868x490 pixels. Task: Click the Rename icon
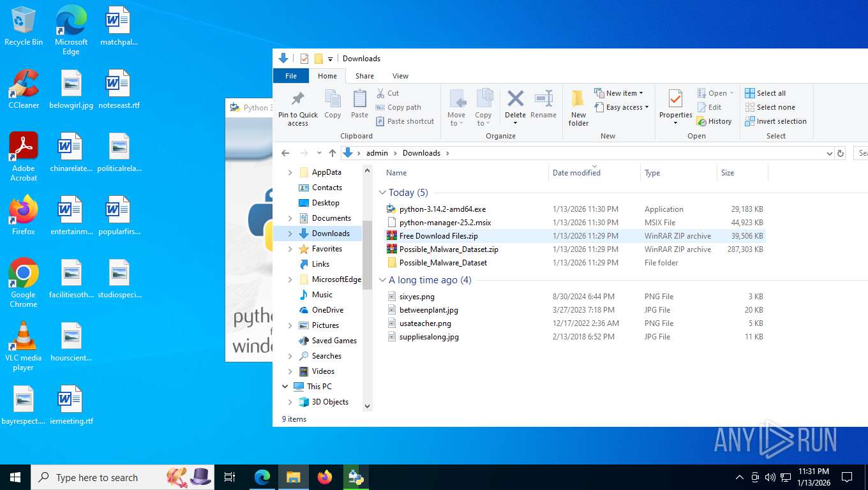click(543, 99)
